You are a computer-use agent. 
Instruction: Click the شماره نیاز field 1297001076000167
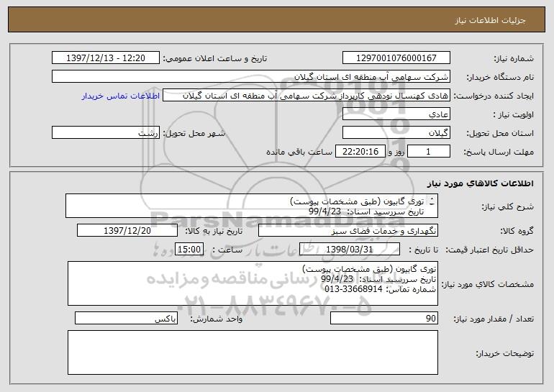[x=396, y=58]
